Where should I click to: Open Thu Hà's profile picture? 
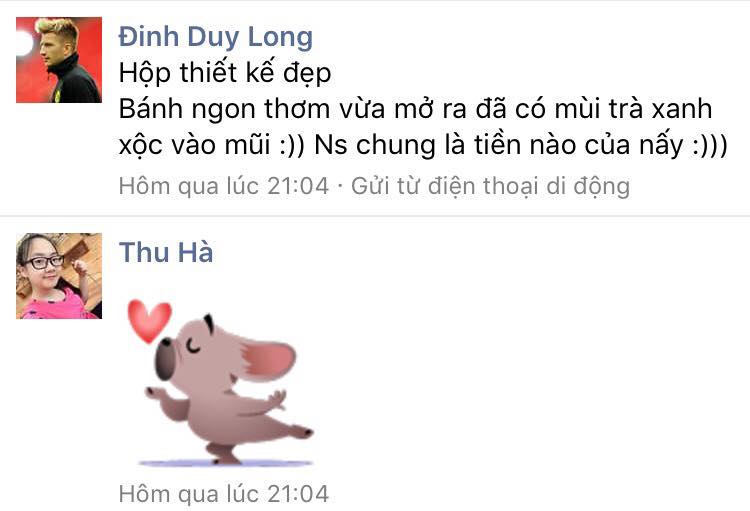59,276
